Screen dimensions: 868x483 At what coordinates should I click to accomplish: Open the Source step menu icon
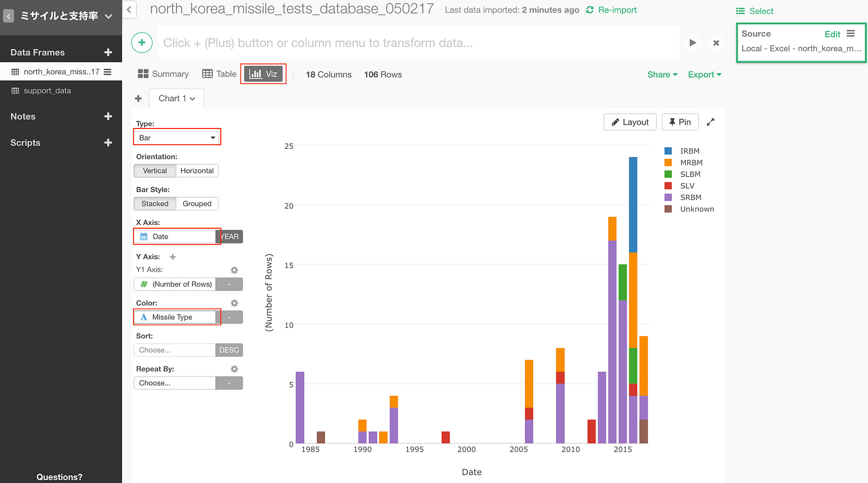851,34
